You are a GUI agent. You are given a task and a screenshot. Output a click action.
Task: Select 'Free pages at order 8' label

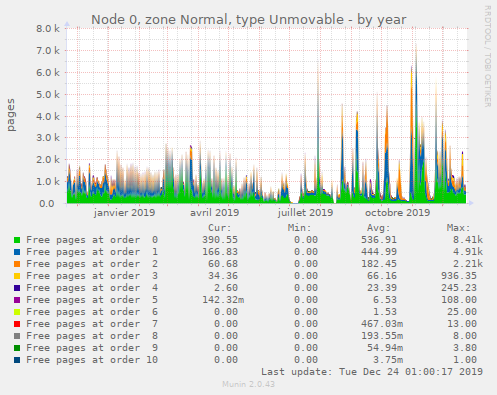[x=92, y=336]
